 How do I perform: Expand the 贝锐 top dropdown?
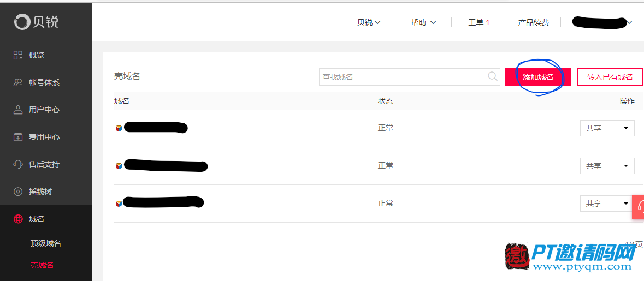point(369,22)
